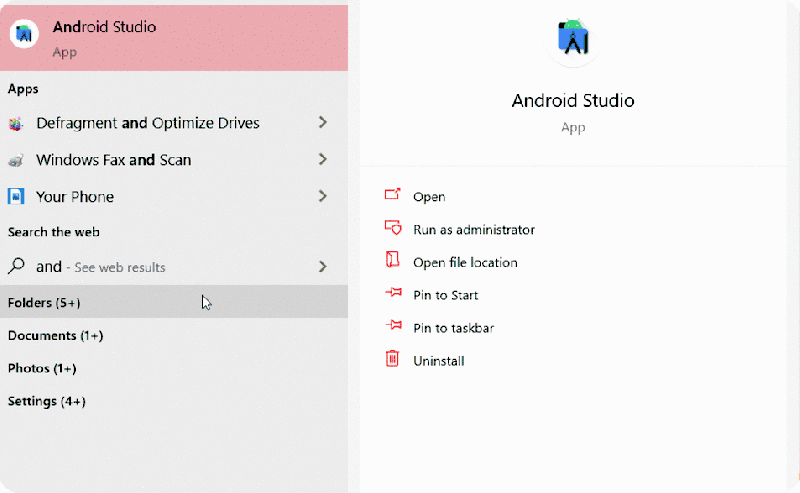800x493 pixels.
Task: Expand the web results chevron for 'and'
Action: 322,266
